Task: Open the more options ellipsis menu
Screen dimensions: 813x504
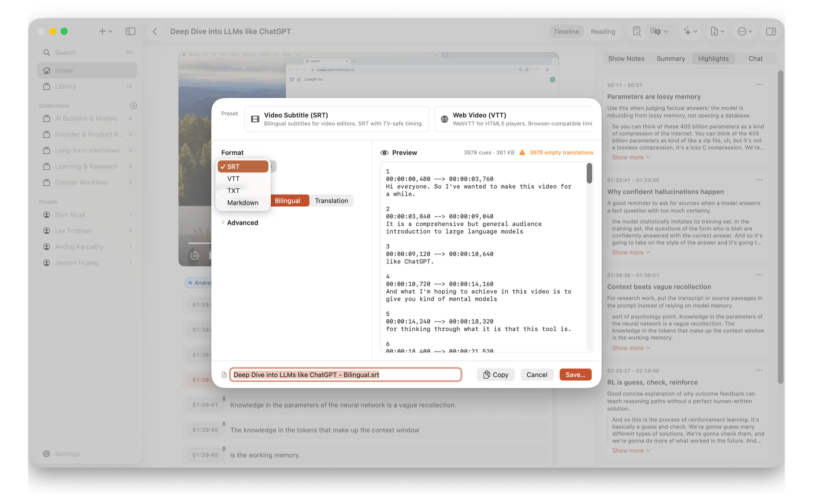Action: pyautogui.click(x=745, y=31)
